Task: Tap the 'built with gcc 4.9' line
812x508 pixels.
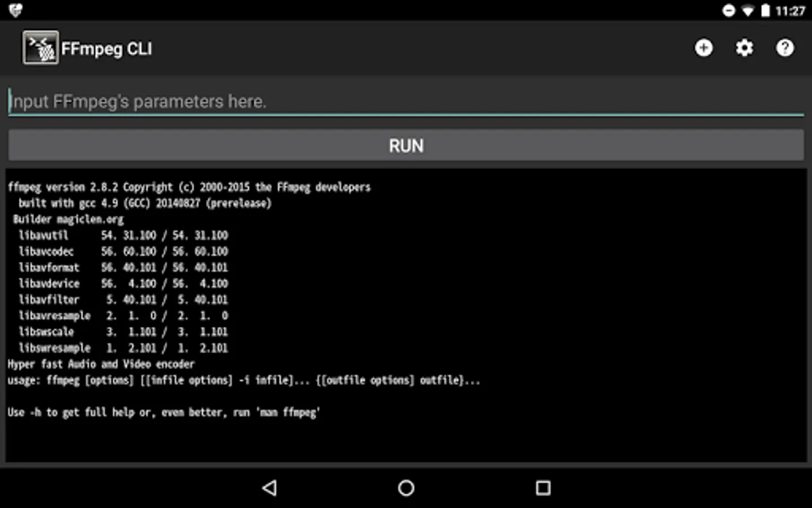Action: (x=145, y=203)
